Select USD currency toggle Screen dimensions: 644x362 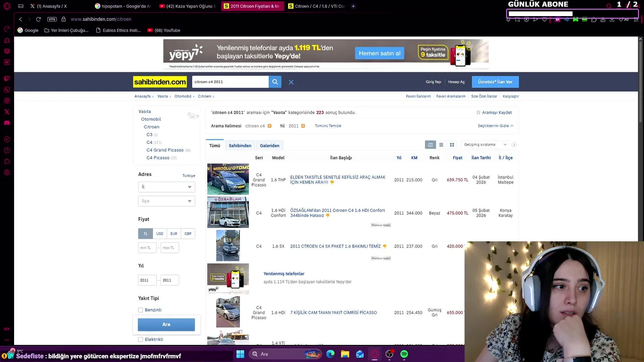point(159,234)
